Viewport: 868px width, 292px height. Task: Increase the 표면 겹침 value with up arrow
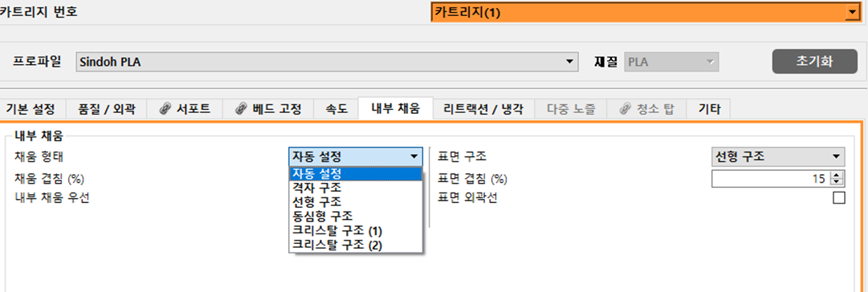837,175
